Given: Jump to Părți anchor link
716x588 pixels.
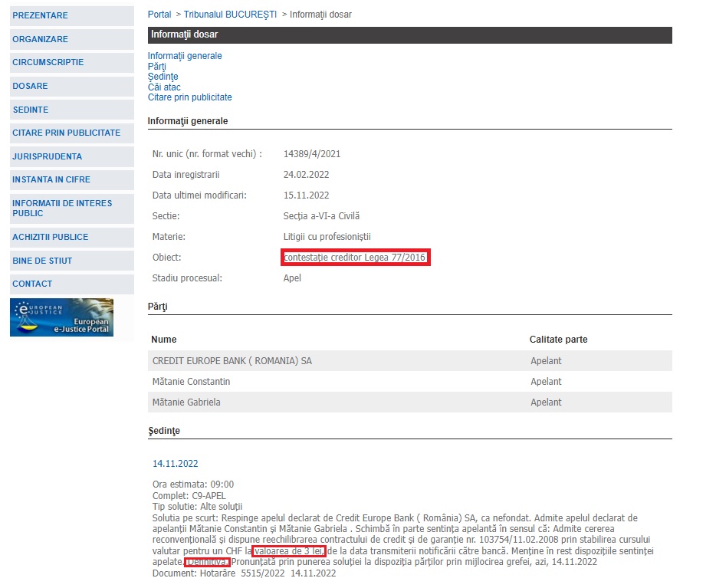Looking at the screenshot, I should pos(156,66).
